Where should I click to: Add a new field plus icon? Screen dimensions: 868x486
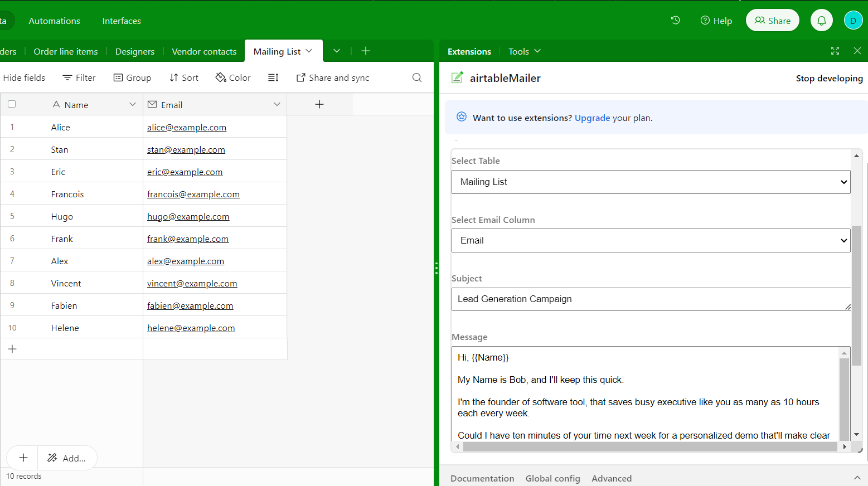tap(319, 104)
